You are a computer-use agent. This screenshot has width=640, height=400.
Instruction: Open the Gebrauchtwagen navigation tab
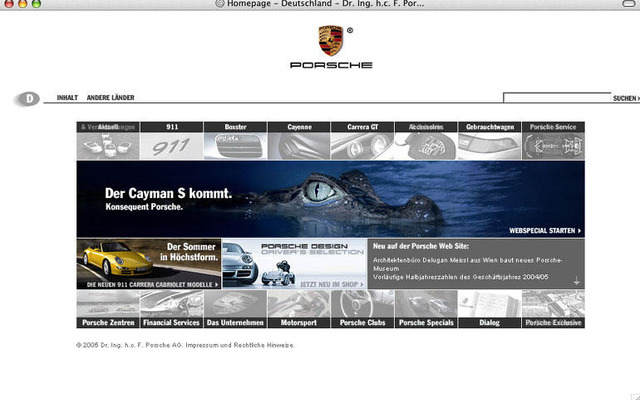pos(490,127)
